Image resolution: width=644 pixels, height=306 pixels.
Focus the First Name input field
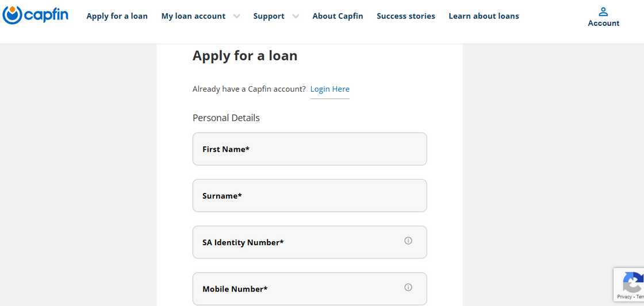309,149
